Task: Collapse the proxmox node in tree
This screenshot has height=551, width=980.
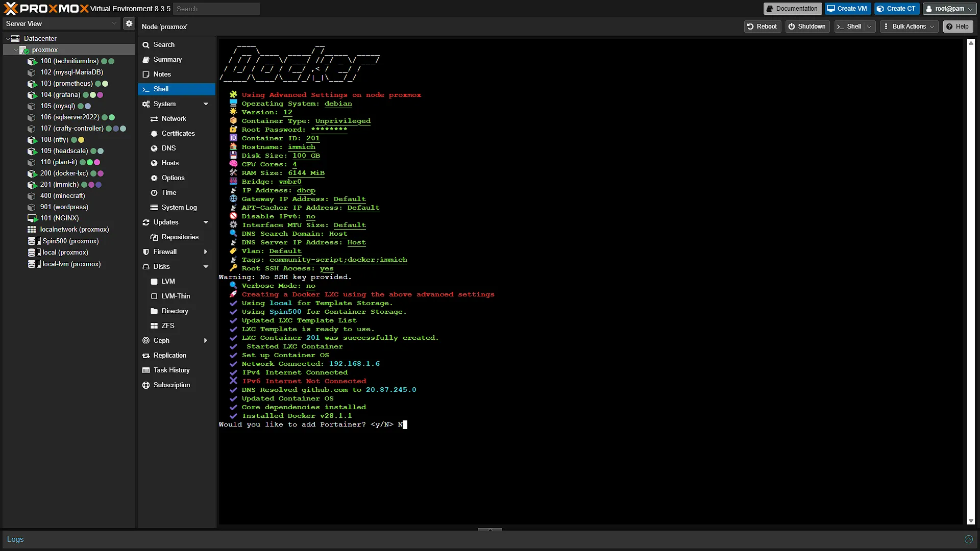Action: (x=15, y=50)
